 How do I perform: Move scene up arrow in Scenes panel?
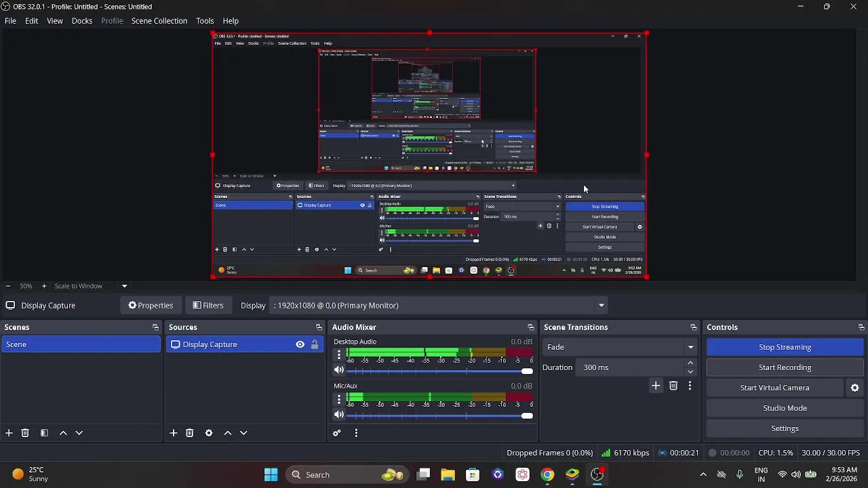[x=63, y=433]
